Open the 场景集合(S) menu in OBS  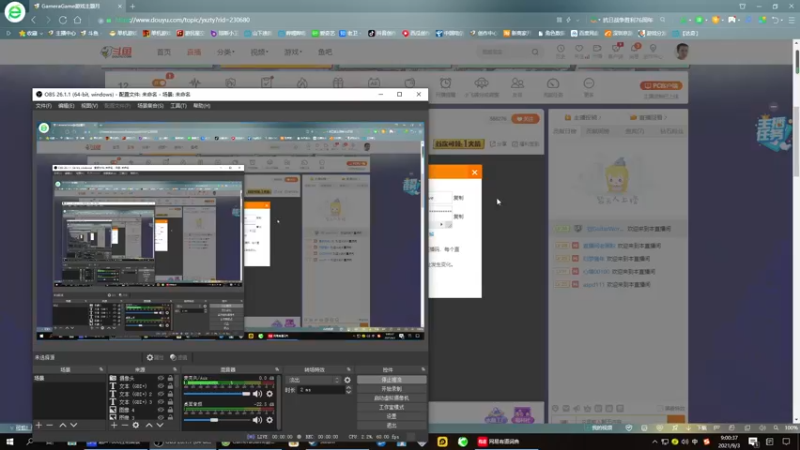click(x=150, y=106)
